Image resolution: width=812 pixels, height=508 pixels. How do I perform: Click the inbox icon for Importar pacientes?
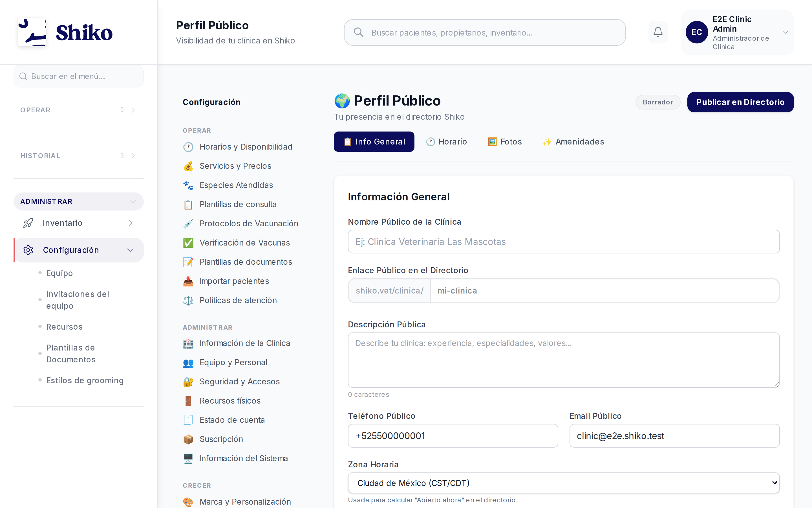click(x=188, y=281)
